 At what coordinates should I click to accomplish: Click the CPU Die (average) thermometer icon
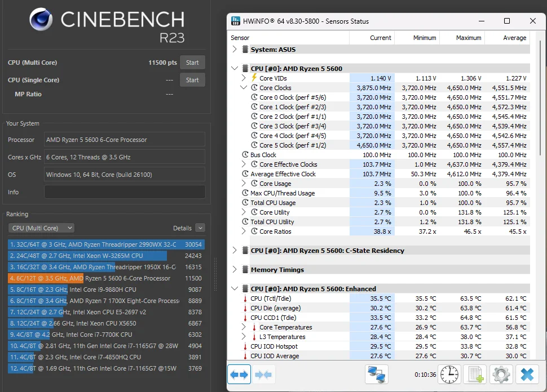(x=245, y=308)
